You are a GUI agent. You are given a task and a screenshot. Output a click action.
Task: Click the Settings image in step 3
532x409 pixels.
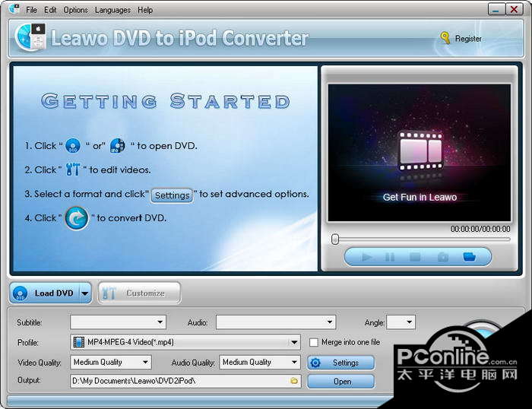(x=172, y=195)
